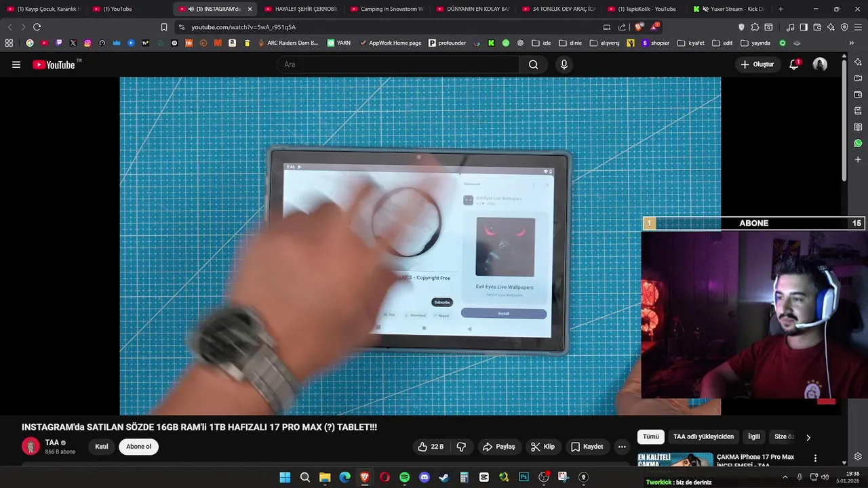This screenshot has width=868, height=488.
Task: Dislike the video with thumbs down
Action: pyautogui.click(x=461, y=447)
